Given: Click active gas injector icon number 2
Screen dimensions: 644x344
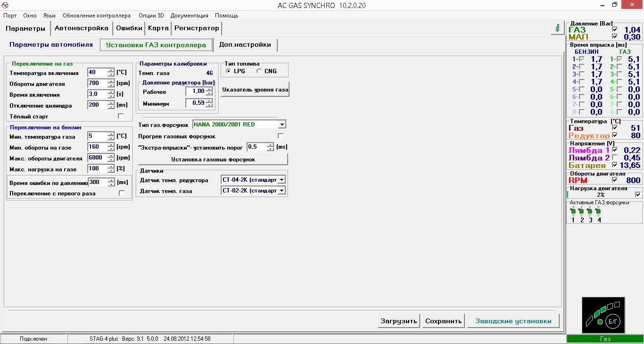Looking at the screenshot, I should click(x=581, y=211).
